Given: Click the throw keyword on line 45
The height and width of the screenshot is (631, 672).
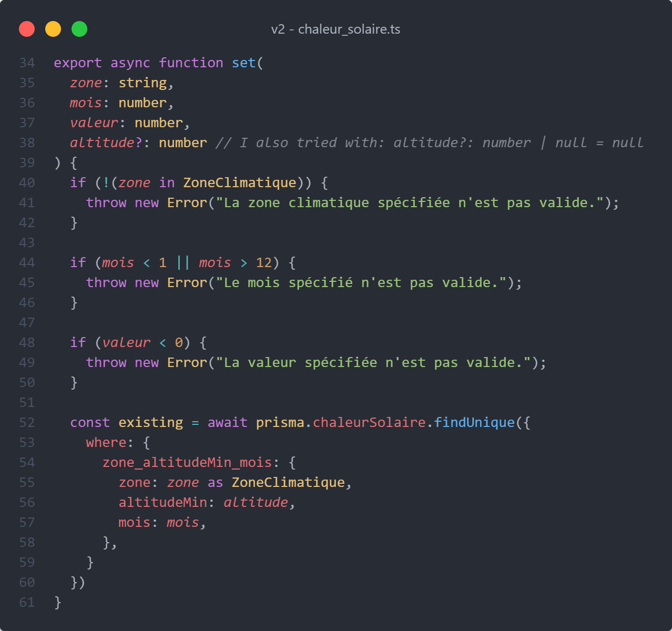Looking at the screenshot, I should pyautogui.click(x=106, y=282).
